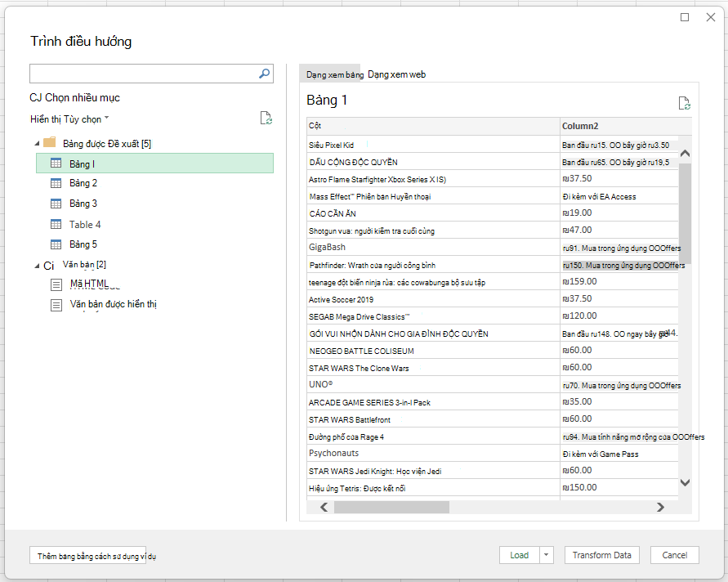Click the refresh icon beside the Bảng 1 preview

685,103
